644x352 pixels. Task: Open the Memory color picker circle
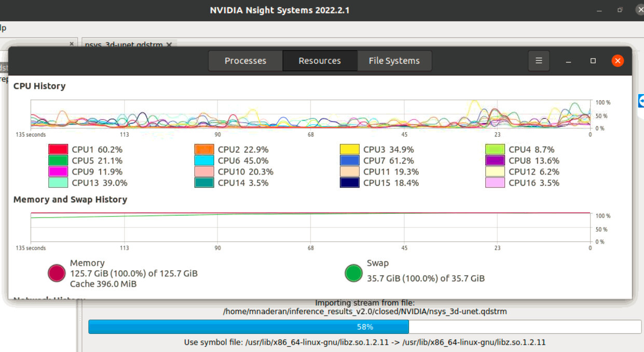(56, 273)
